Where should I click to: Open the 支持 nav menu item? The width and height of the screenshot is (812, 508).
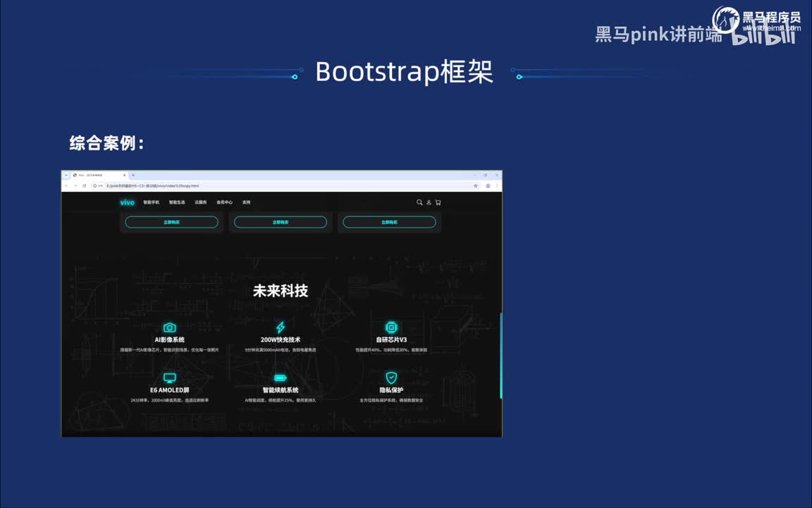(x=247, y=202)
